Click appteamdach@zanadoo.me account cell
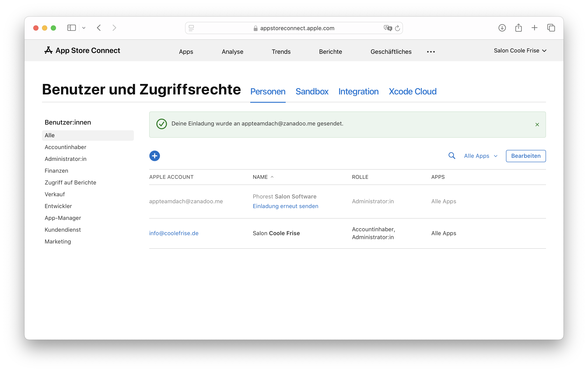 [186, 201]
